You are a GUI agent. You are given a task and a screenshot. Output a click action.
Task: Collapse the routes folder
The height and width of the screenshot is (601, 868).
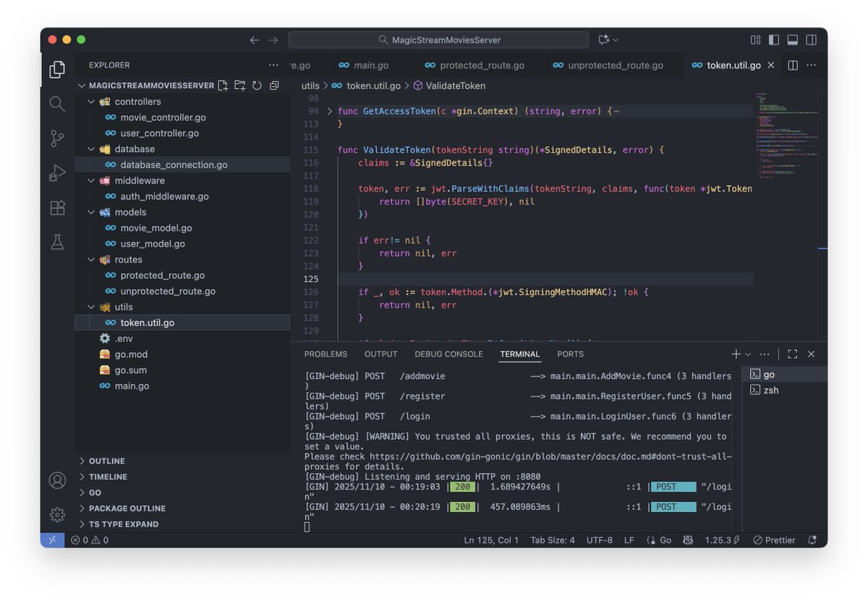pyautogui.click(x=91, y=260)
